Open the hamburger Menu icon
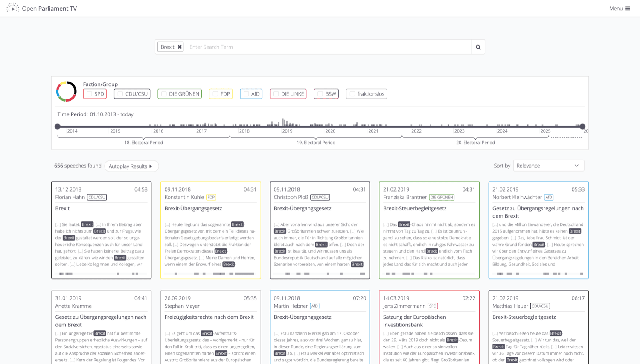The width and height of the screenshot is (640, 364). click(x=628, y=9)
